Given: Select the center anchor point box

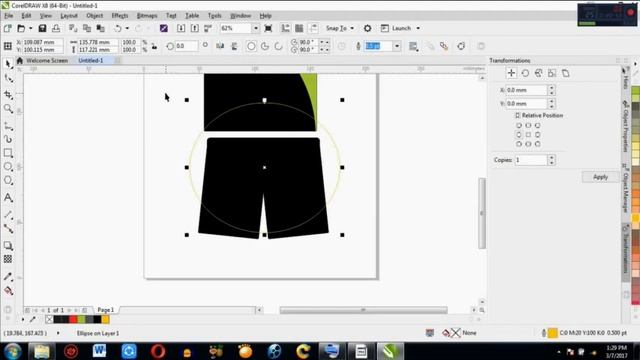Looking at the screenshot, I should point(528,135).
